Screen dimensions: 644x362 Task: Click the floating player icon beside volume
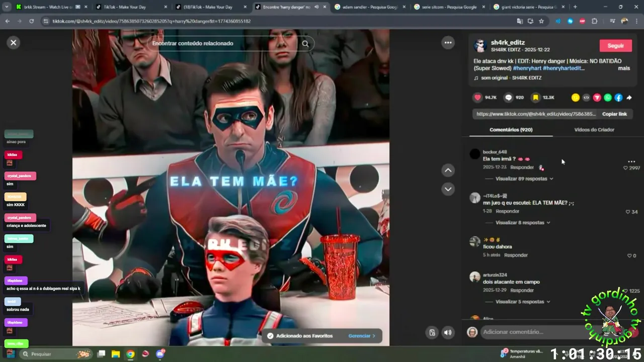[x=432, y=332]
